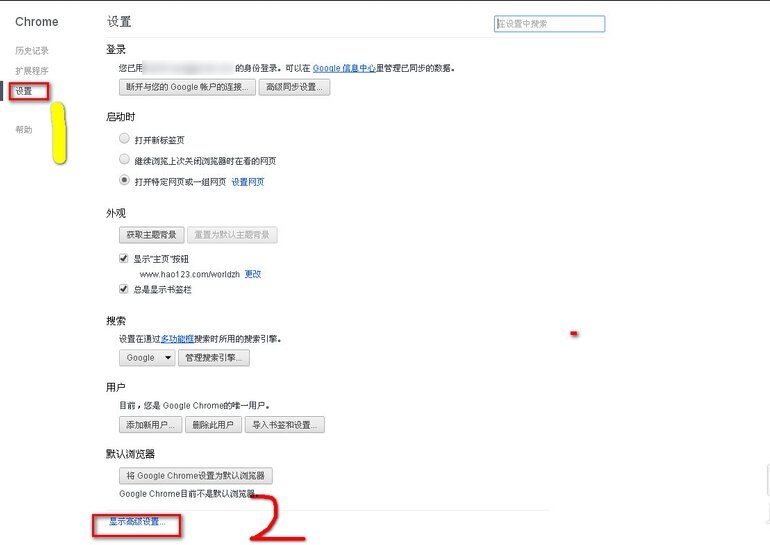This screenshot has width=770, height=545.
Task: Click 断开与您的 Google 帐户的连接 button
Action: point(187,87)
